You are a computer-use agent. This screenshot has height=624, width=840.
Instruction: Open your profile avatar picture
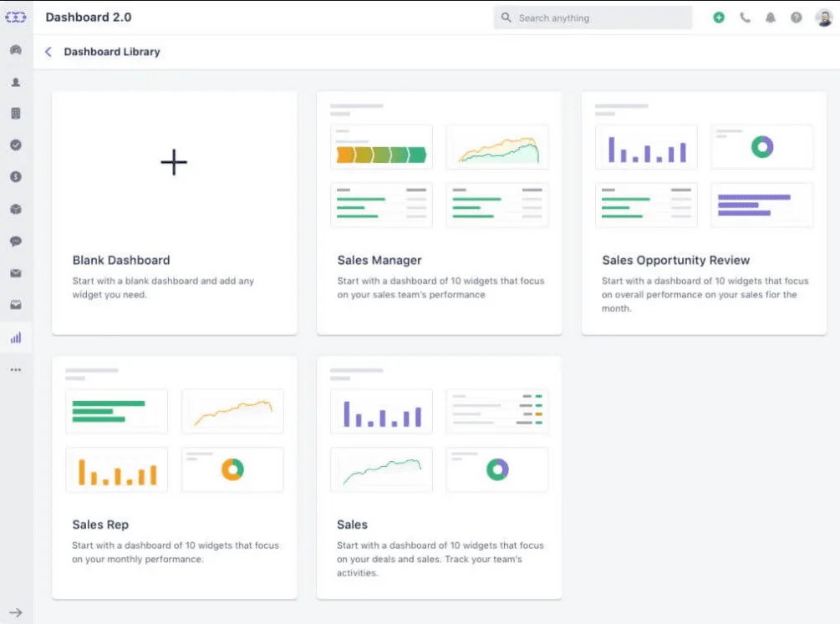coord(822,17)
